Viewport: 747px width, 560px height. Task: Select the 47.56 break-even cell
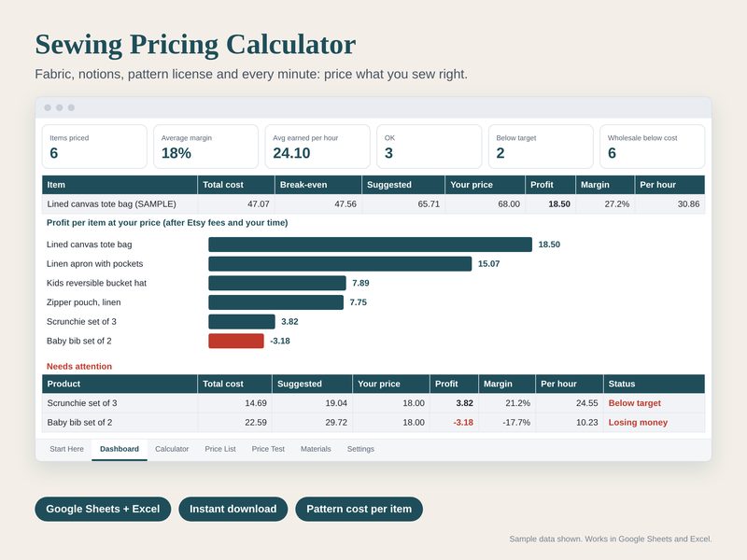(317, 203)
